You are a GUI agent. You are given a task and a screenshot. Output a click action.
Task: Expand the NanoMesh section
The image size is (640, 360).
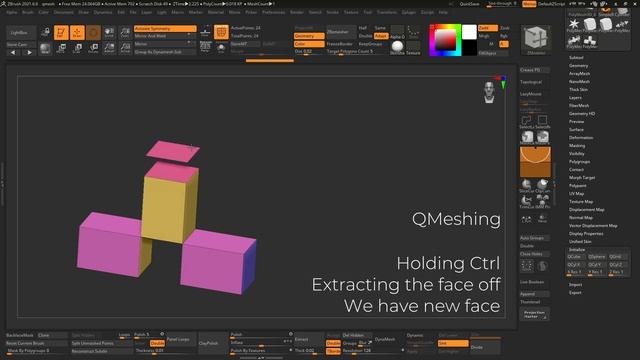click(x=579, y=82)
